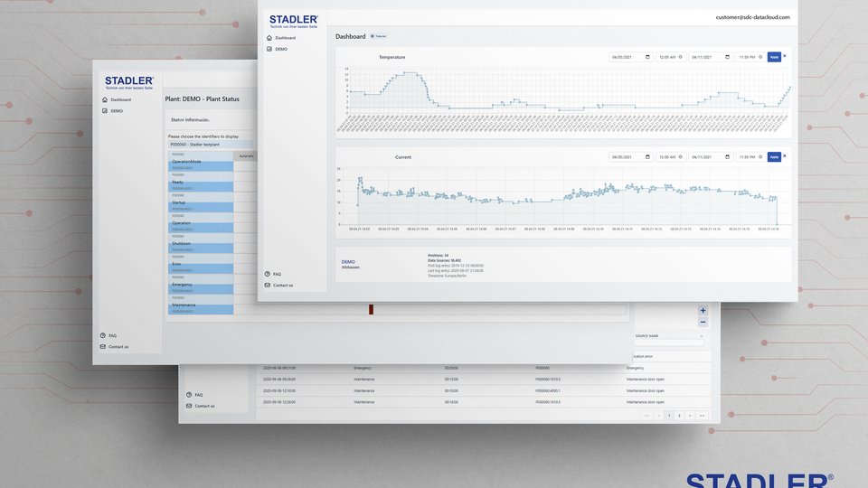Viewport: 868px width, 488px height.
Task: Click the clock icon in Temperature 11:59 PM field
Action: tap(760, 57)
